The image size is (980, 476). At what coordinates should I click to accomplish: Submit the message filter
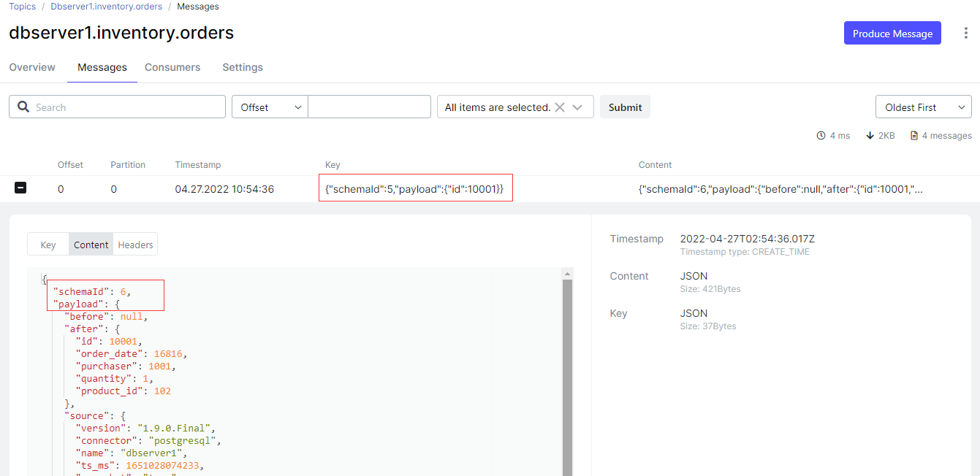(x=625, y=107)
